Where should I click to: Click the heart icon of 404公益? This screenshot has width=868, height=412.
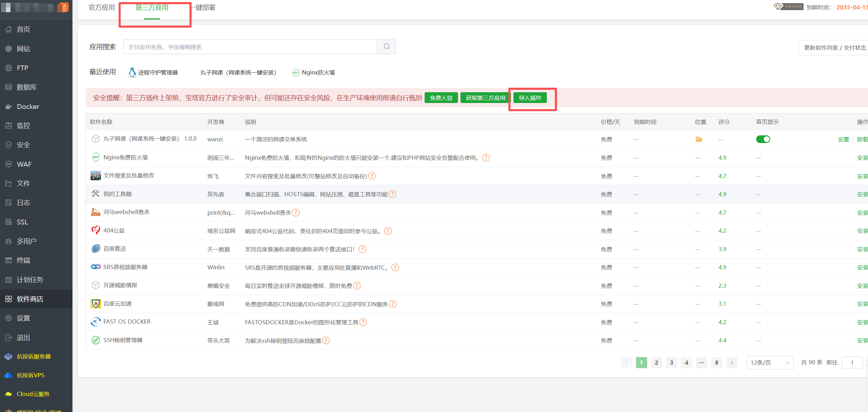coord(95,230)
